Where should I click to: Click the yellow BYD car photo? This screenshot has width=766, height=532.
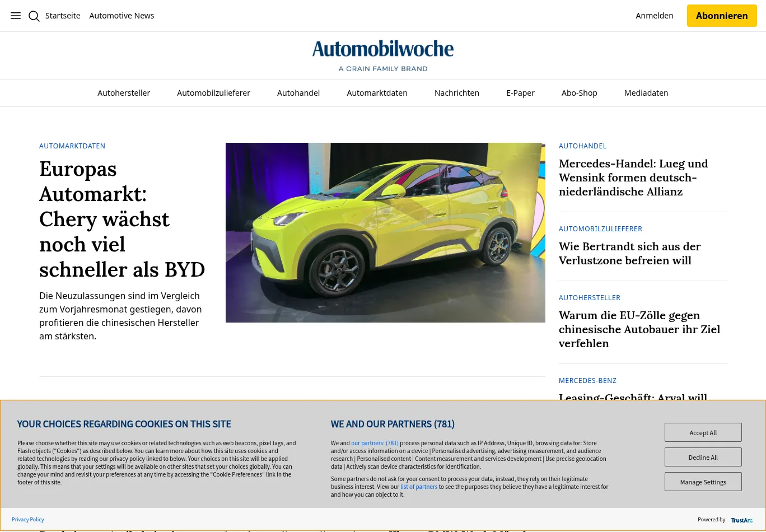pos(385,232)
